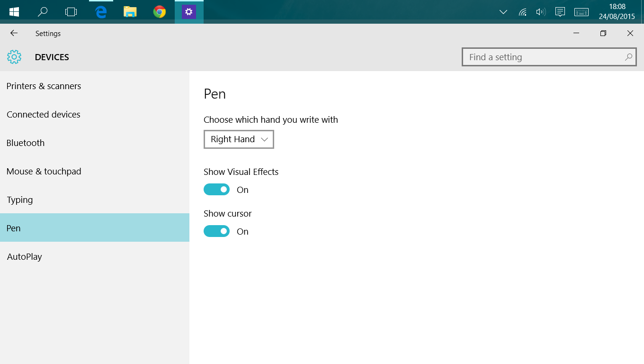Open clock showing 18:08
This screenshot has height=364, width=644.
(x=617, y=12)
